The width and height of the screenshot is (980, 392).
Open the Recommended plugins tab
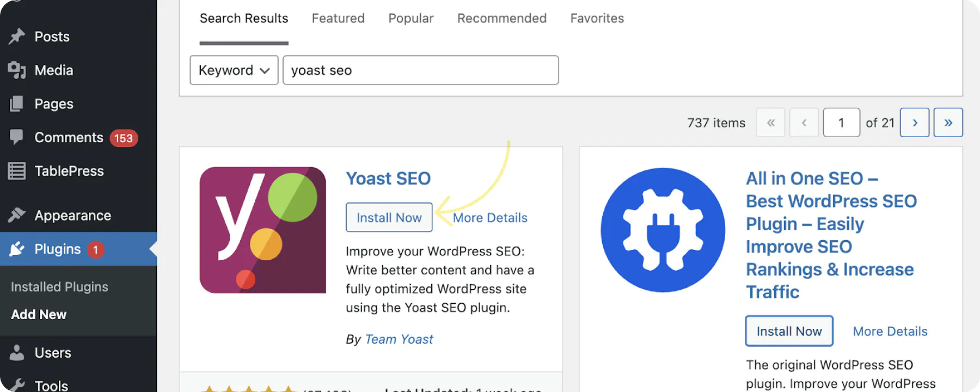(x=502, y=19)
